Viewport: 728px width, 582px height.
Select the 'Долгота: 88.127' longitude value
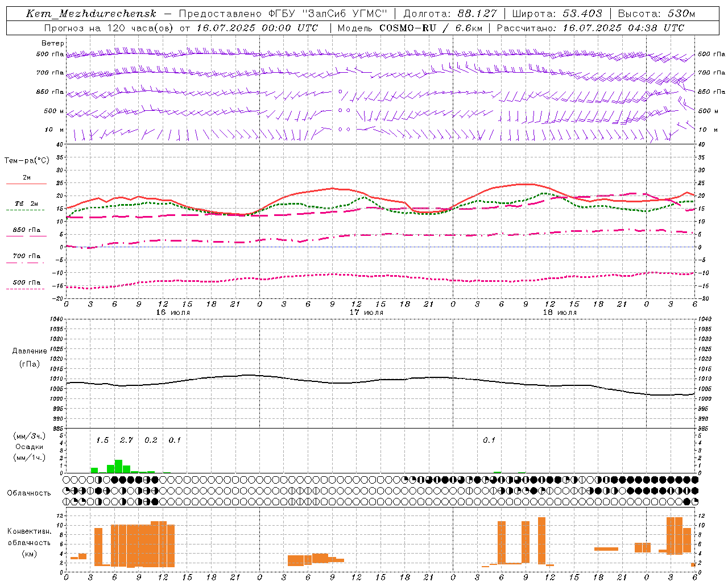pos(450,14)
